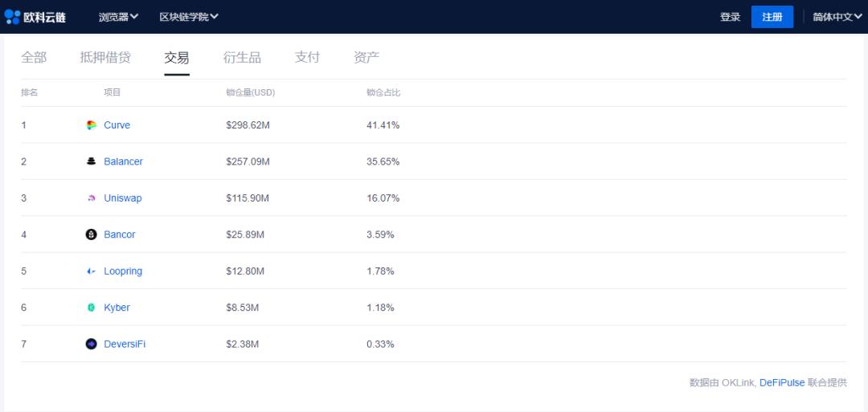Click the 锁仓占比 column header
Viewport: 868px width, 412px height.
click(383, 92)
